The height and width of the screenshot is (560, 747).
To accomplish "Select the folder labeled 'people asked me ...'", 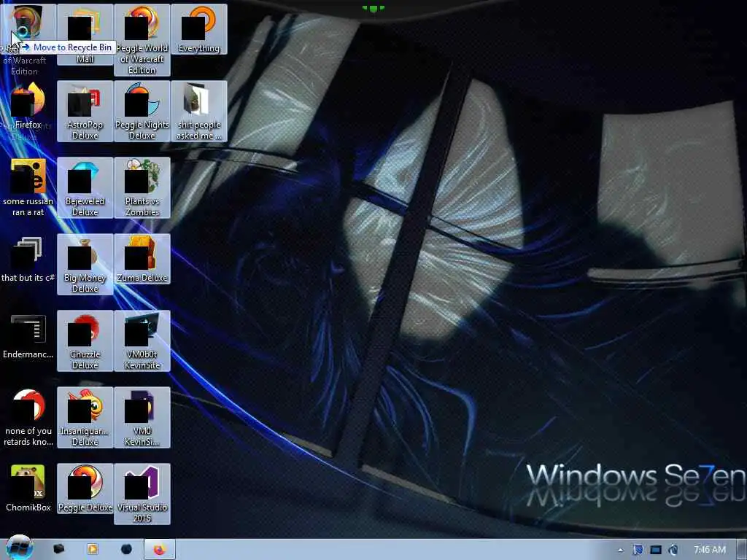I will pos(199,111).
